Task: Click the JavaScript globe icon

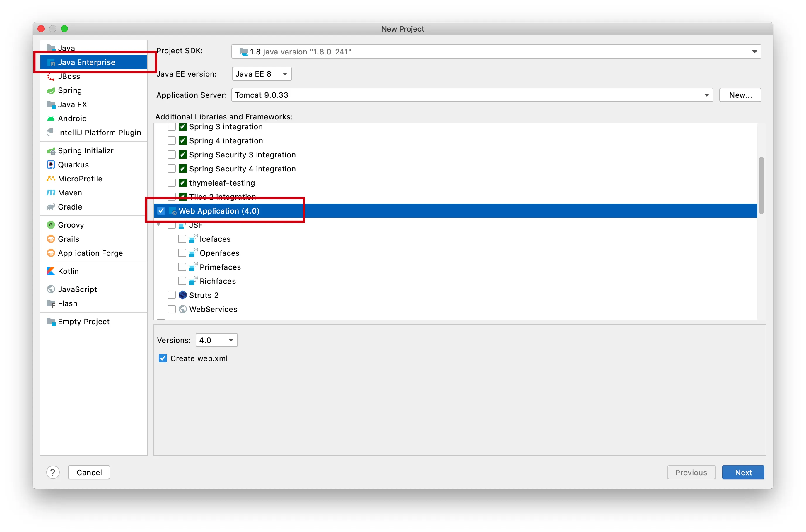Action: pyautogui.click(x=51, y=289)
